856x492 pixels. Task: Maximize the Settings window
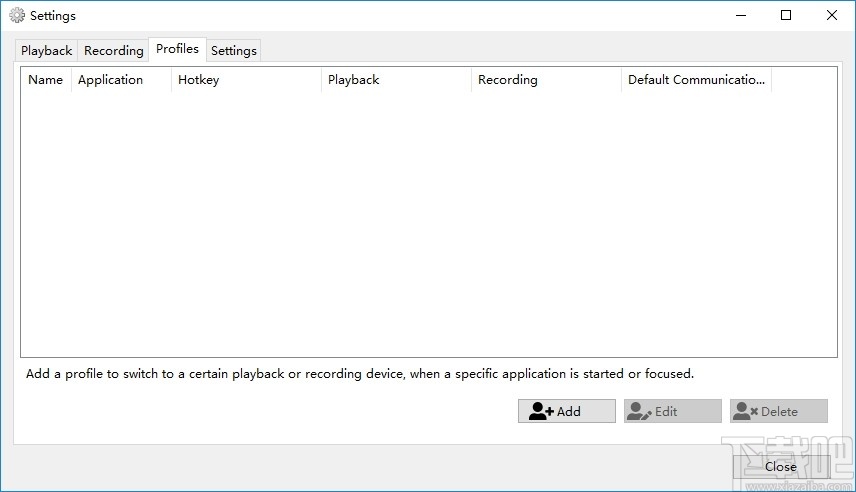[786, 15]
